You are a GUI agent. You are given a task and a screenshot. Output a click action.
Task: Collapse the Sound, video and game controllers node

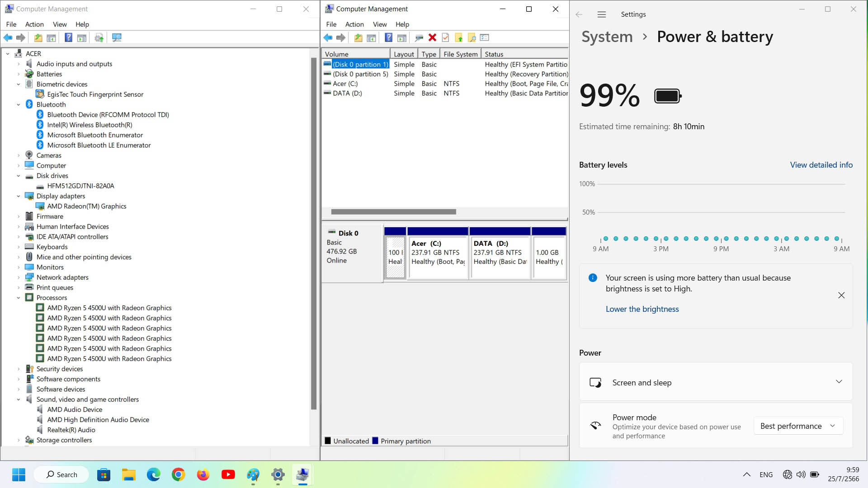point(19,399)
